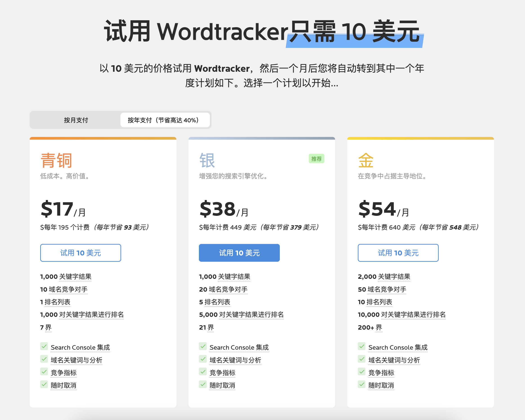Click 50 域名竞争对手 feature

382,289
